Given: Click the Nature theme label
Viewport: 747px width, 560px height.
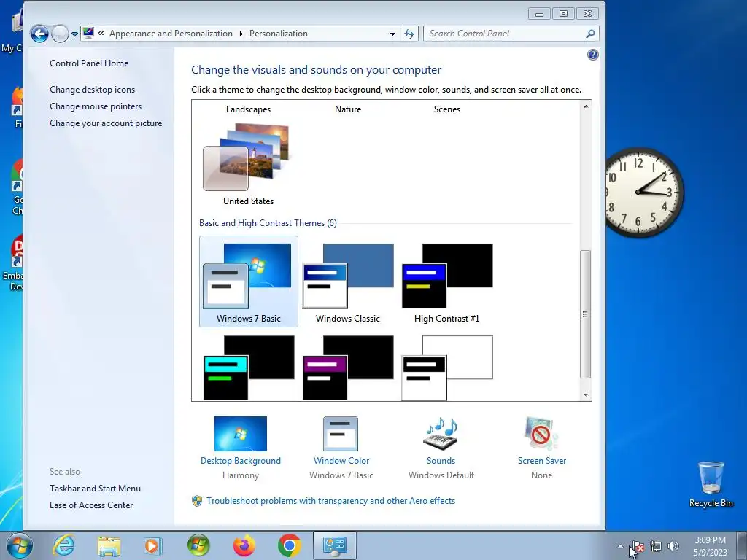Looking at the screenshot, I should pos(348,109).
